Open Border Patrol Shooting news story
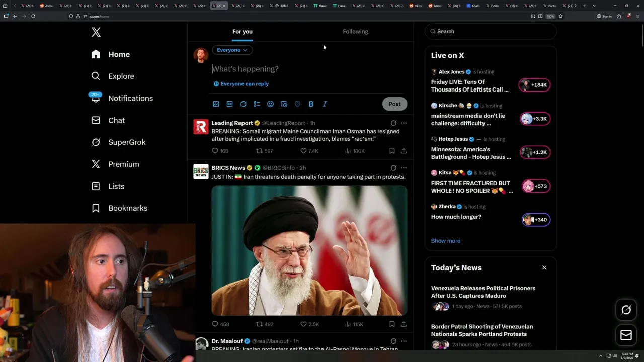Screen dimensions: 644x362 point(491,336)
